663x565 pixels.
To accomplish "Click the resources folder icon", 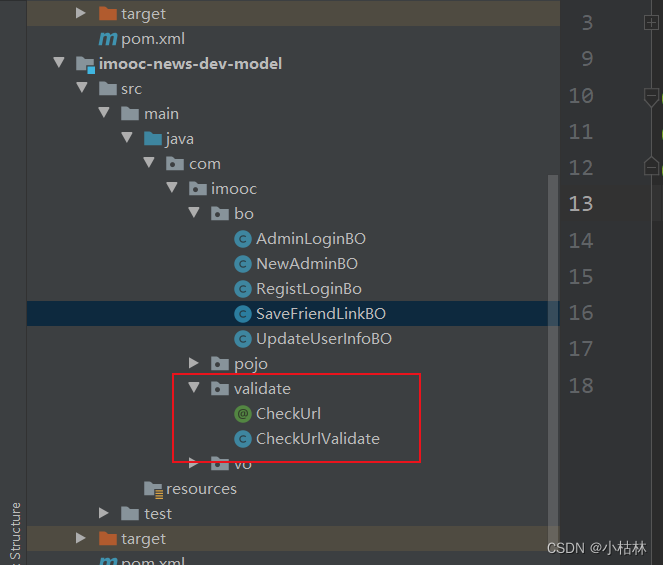I will tap(153, 489).
